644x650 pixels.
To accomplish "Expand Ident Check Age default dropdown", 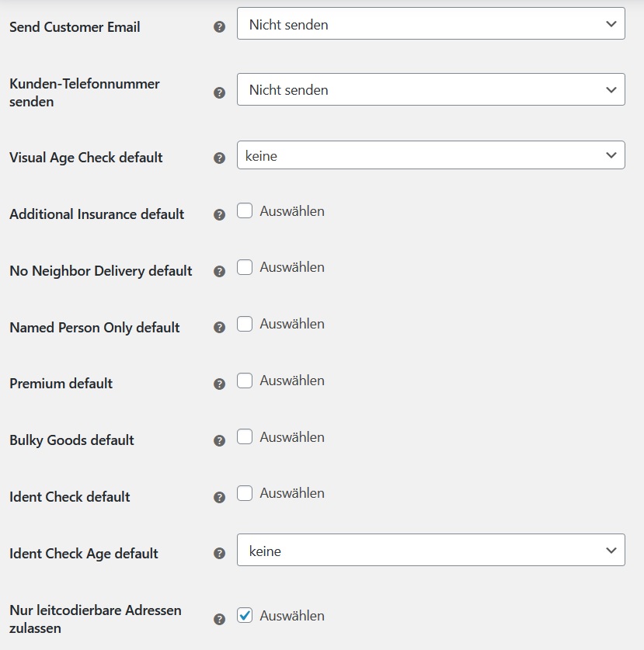I will tap(431, 550).
